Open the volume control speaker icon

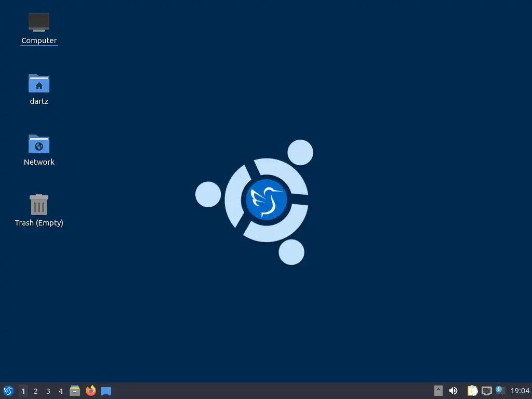pyautogui.click(x=453, y=391)
